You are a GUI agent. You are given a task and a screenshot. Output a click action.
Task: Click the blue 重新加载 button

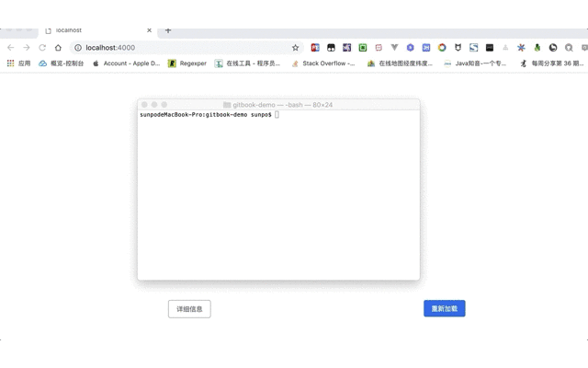(x=444, y=309)
